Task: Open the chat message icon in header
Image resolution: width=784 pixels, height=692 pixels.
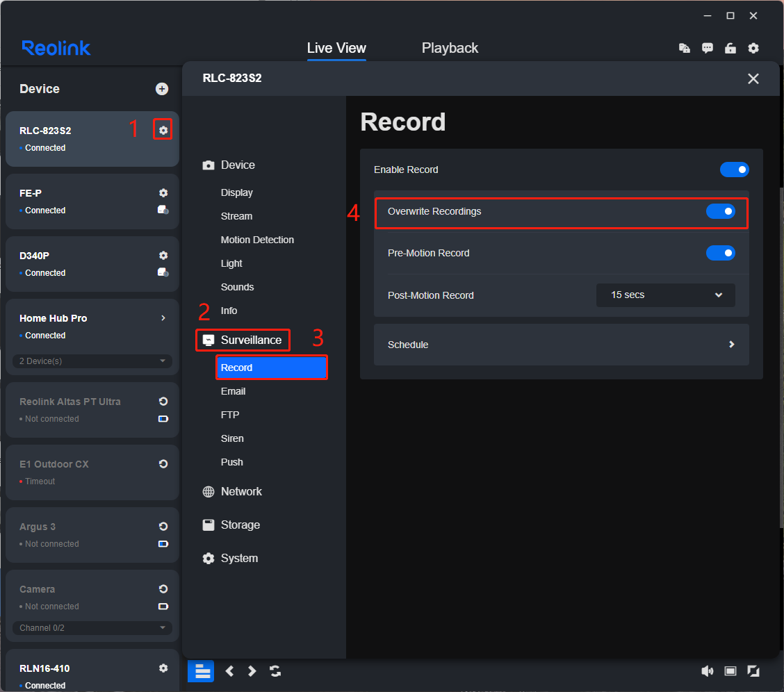Action: 707,48
